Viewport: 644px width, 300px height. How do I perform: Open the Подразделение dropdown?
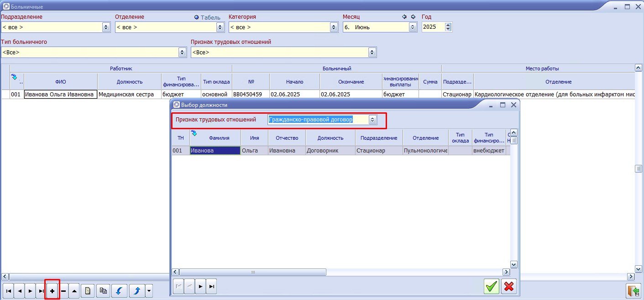tap(106, 27)
